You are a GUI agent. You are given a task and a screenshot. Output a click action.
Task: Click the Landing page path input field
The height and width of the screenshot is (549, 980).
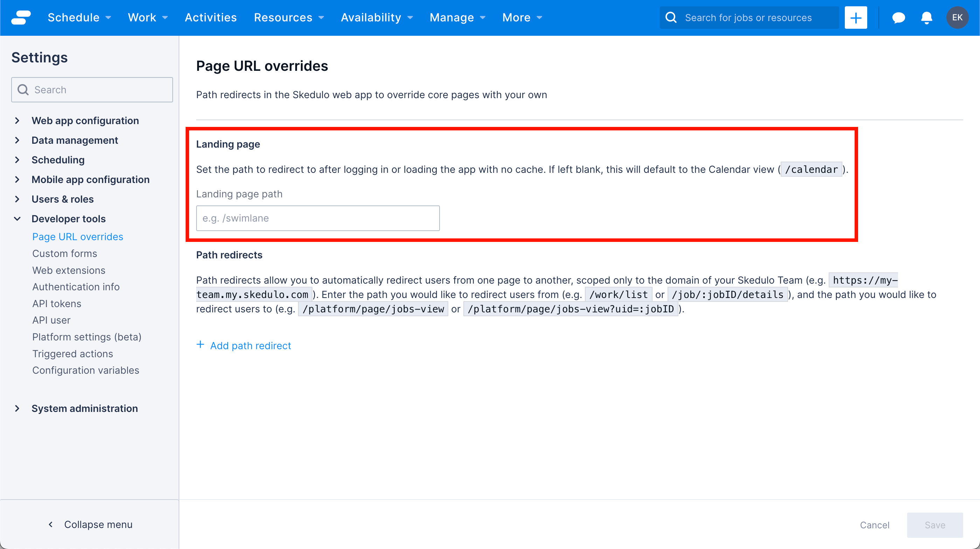pos(317,218)
